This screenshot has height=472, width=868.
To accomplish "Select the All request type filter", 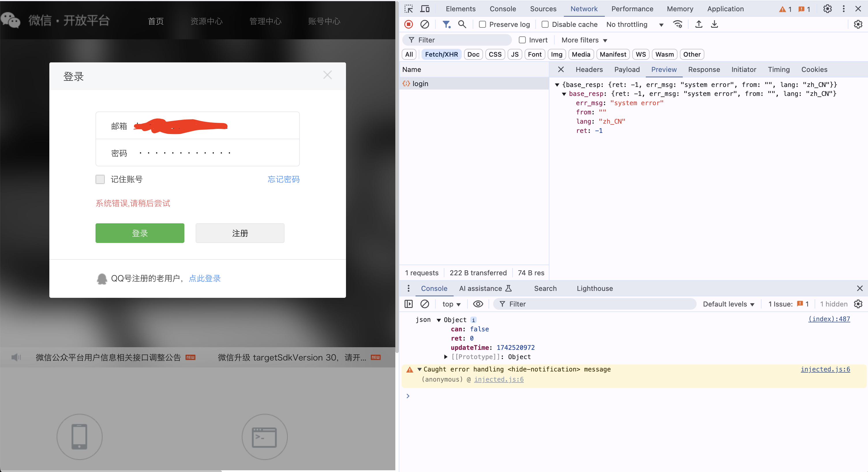I will coord(409,54).
